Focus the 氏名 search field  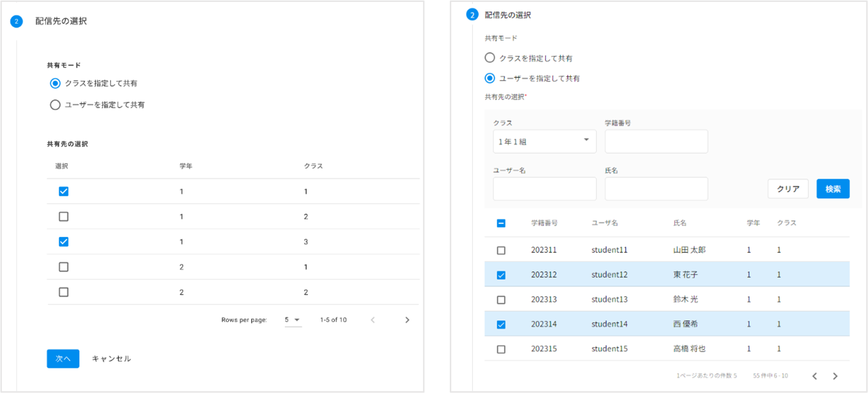(656, 189)
